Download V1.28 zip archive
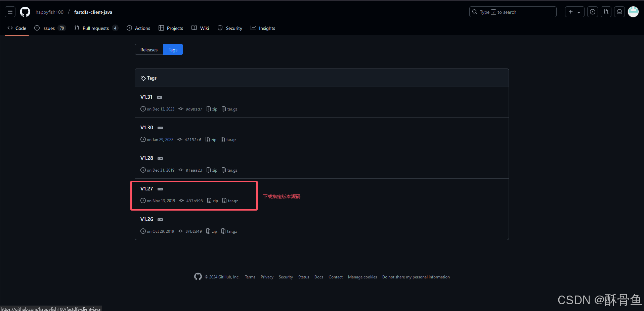 coord(212,170)
